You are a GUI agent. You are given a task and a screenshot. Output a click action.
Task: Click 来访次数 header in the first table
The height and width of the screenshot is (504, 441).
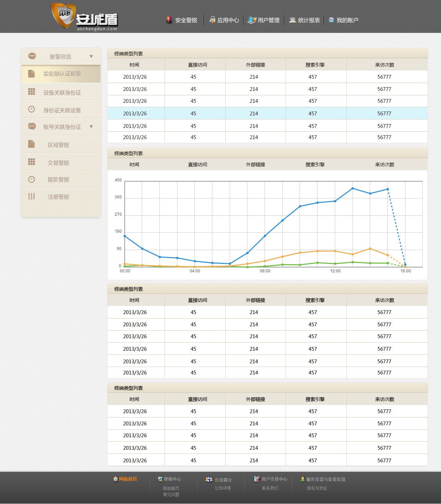[x=385, y=65]
